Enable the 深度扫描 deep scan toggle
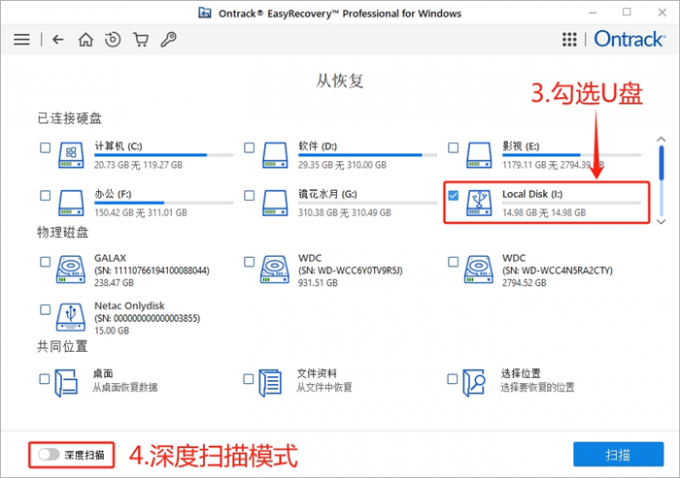680x478 pixels. [x=49, y=455]
